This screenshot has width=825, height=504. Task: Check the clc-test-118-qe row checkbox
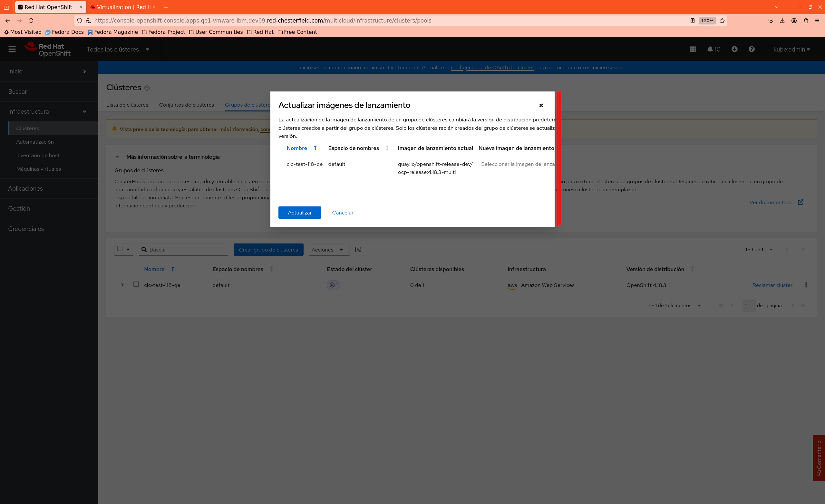136,284
